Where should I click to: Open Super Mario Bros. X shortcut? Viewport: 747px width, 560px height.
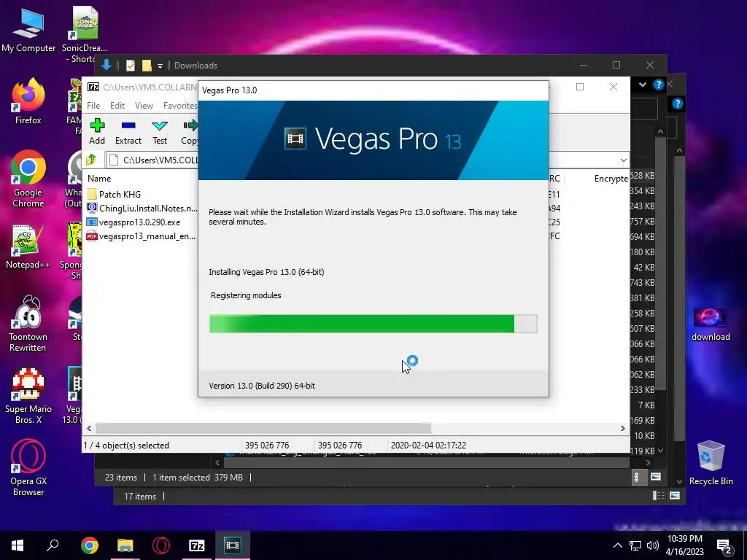click(28, 396)
